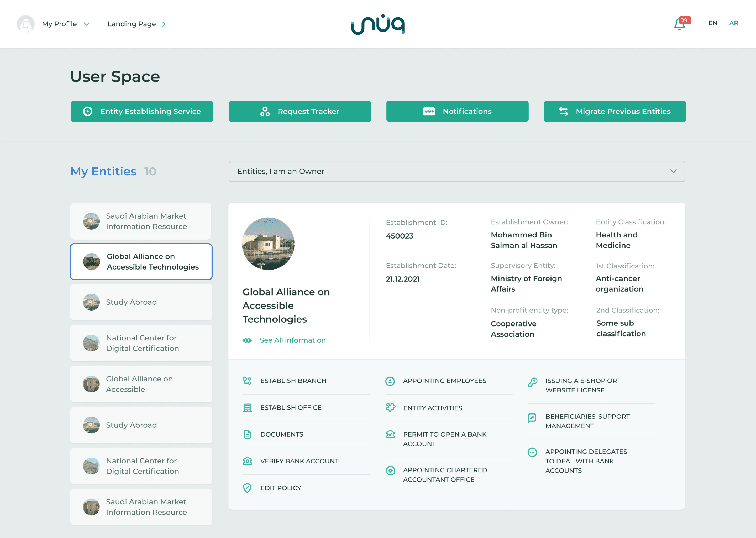756x538 pixels.
Task: Select the first Study Abroad entity in the list
Action: pyautogui.click(x=141, y=302)
